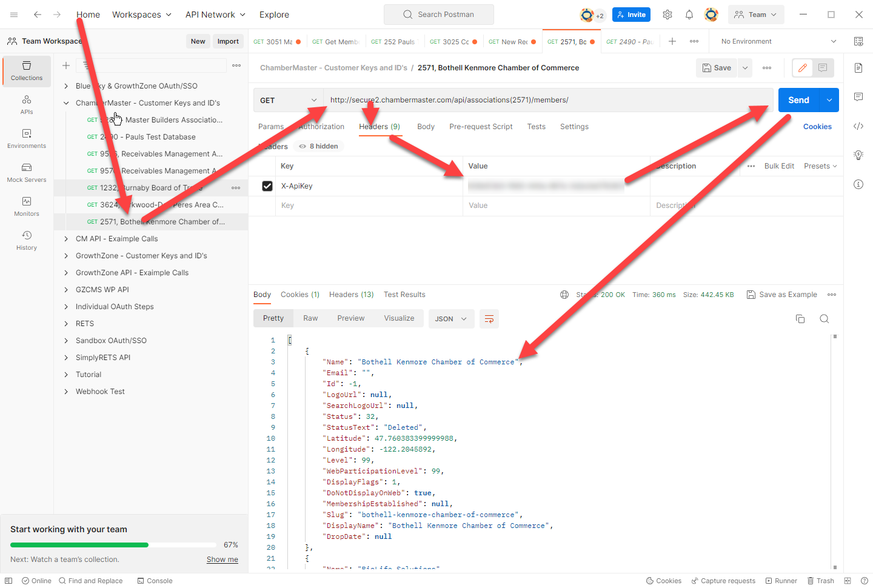The height and width of the screenshot is (588, 873).
Task: Open the GET method dropdown
Action: pyautogui.click(x=289, y=100)
